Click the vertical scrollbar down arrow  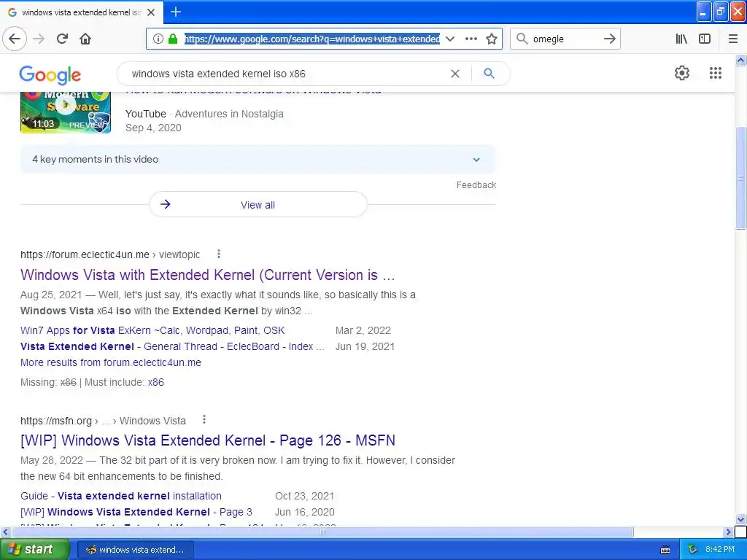pyautogui.click(x=741, y=519)
